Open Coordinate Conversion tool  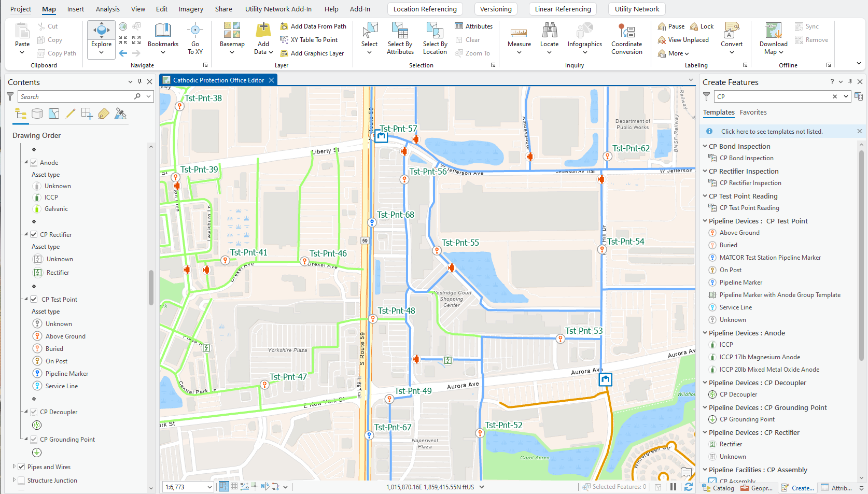(x=626, y=38)
